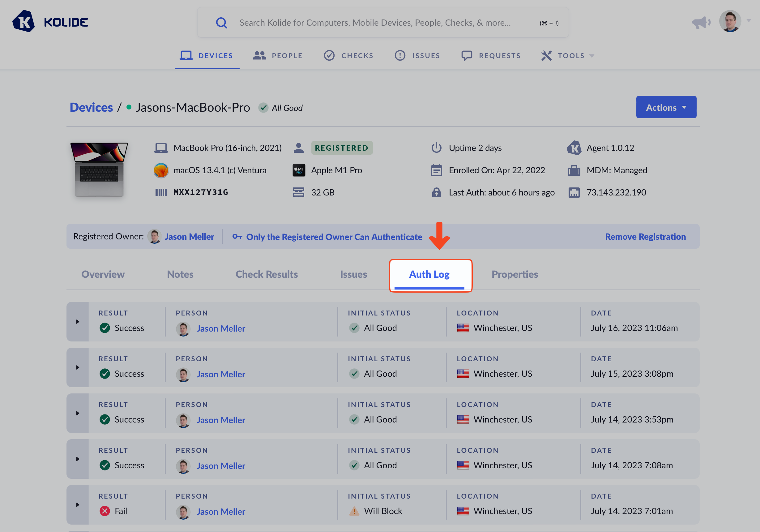This screenshot has height=532, width=760.
Task: Open the Devices breadcrumb link
Action: tap(91, 108)
